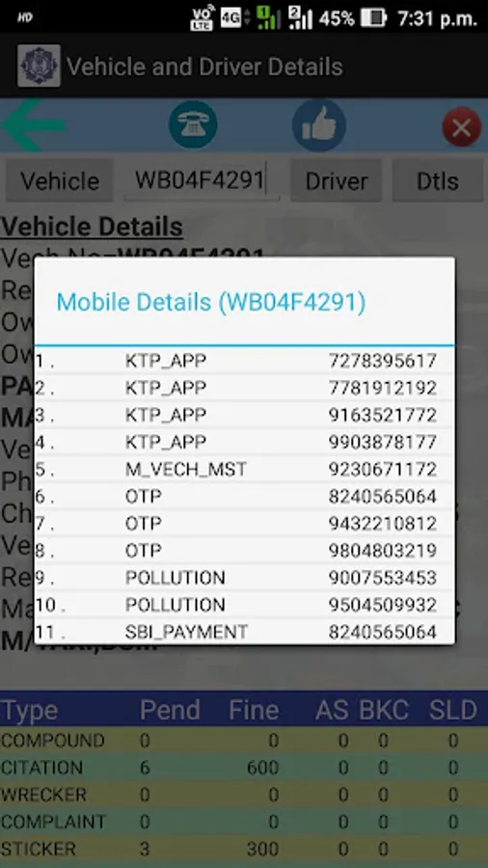This screenshot has height=868, width=488.
Task: Tap the Dtls button
Action: 438,181
